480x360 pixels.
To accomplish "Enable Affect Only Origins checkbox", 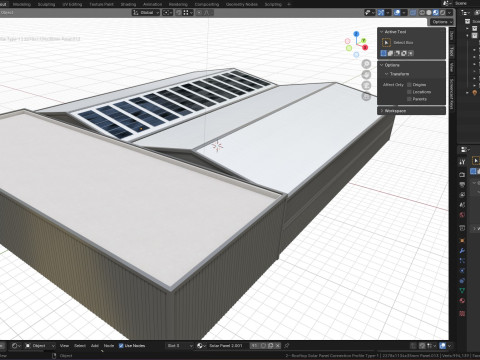I will pyautogui.click(x=409, y=85).
